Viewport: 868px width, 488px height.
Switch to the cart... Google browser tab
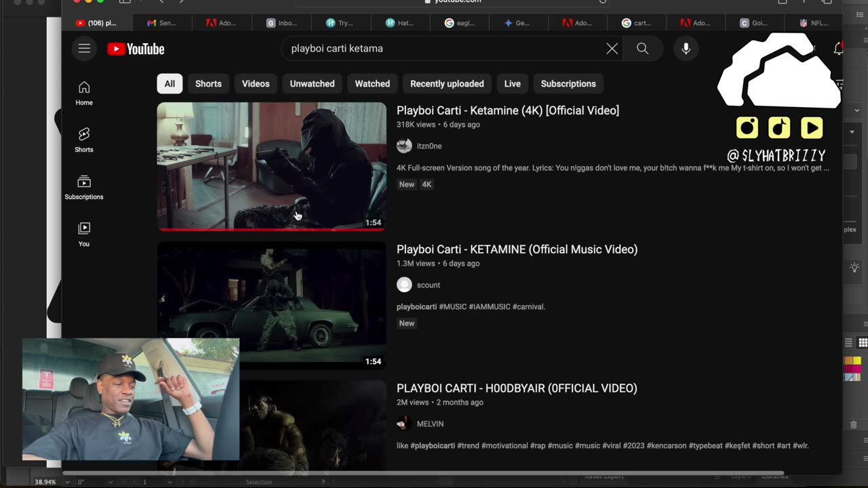coord(636,23)
